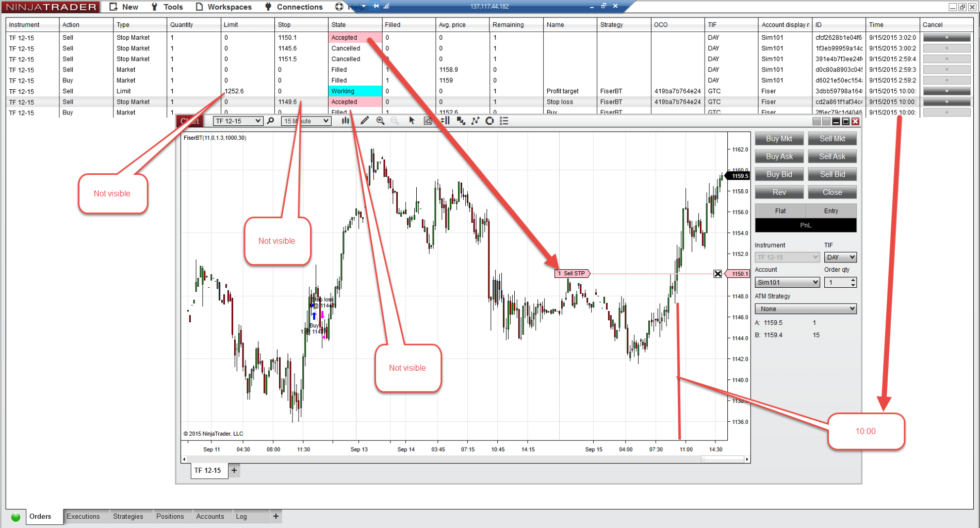The width and height of the screenshot is (980, 528).
Task: Sort orders by the State column header
Action: pos(355,25)
